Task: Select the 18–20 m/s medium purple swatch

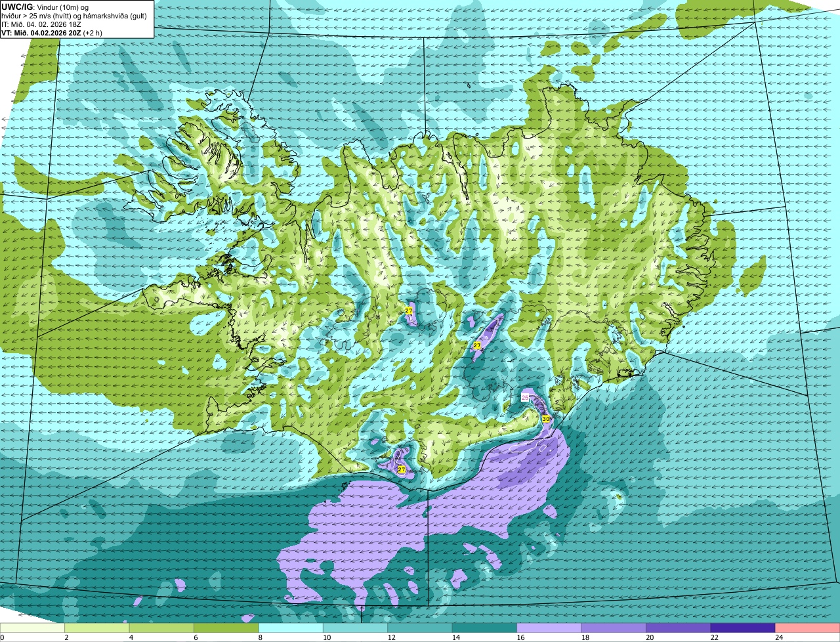Action: [614, 628]
